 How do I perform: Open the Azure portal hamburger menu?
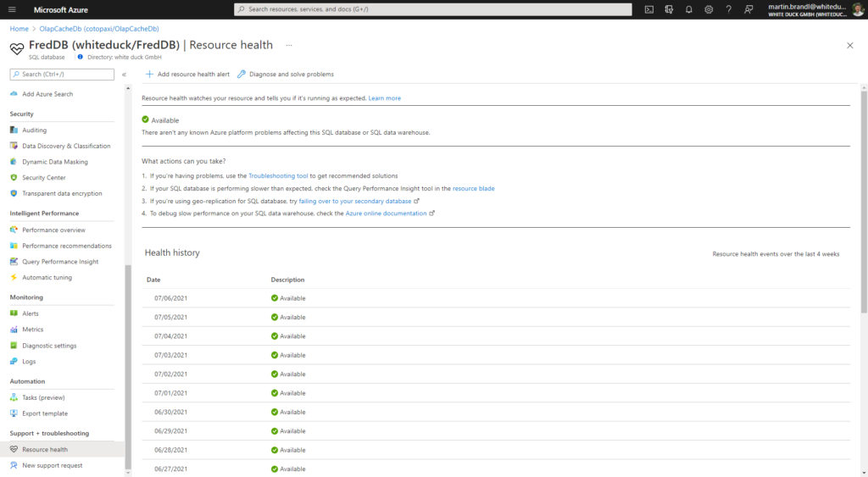pos(12,9)
